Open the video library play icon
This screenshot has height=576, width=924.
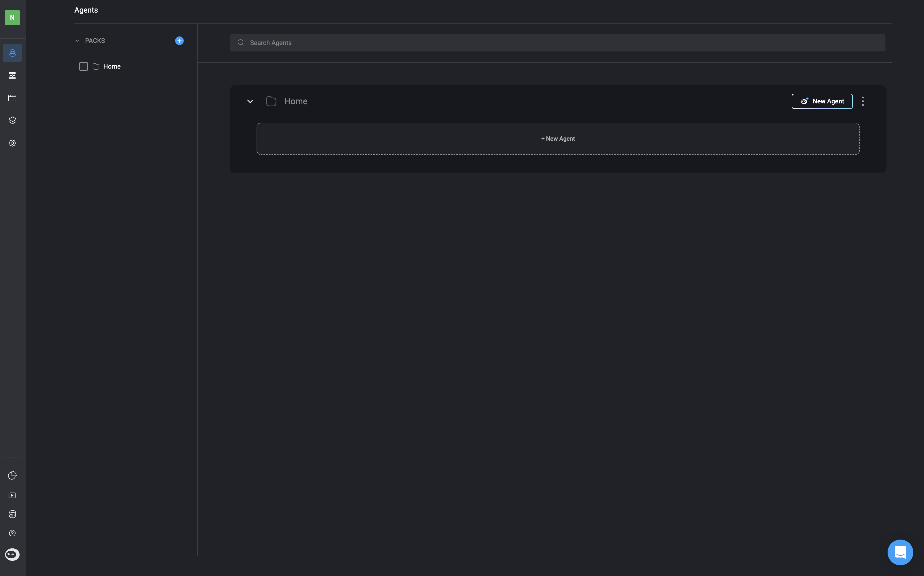tap(12, 495)
